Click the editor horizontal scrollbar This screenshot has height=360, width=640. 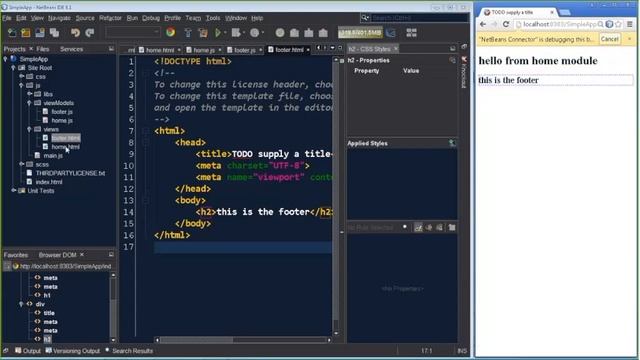(x=243, y=340)
